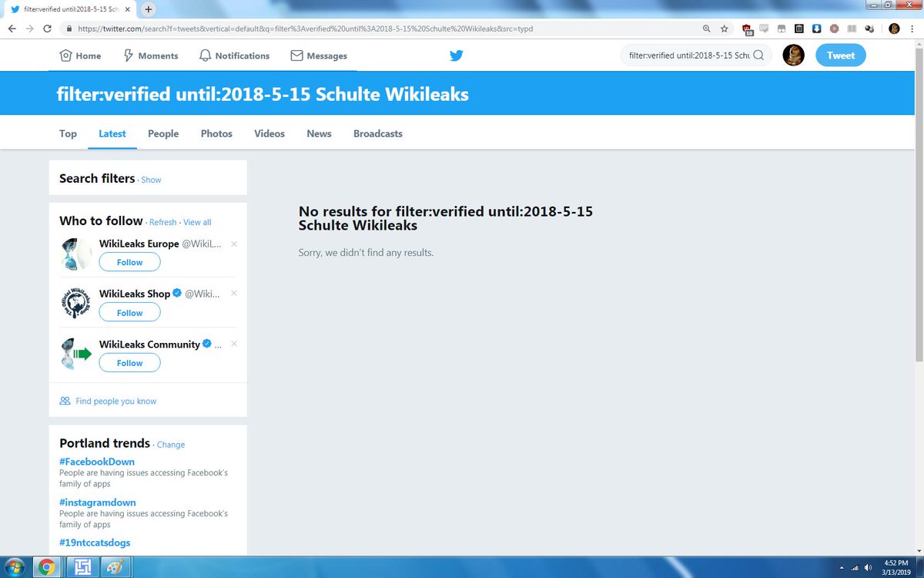Change Portland trends location
This screenshot has width=924, height=578.
pyautogui.click(x=171, y=445)
